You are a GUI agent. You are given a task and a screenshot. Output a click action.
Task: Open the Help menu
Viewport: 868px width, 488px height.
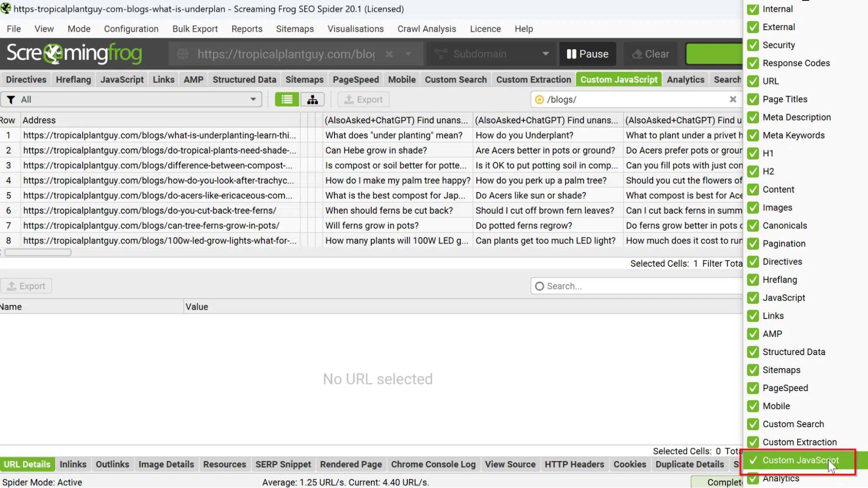point(524,29)
